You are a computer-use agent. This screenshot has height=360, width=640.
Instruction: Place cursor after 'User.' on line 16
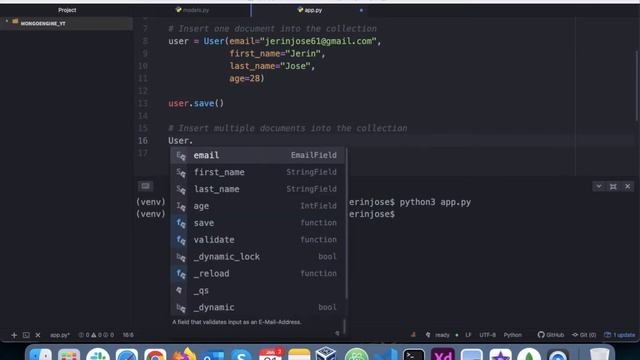point(193,141)
